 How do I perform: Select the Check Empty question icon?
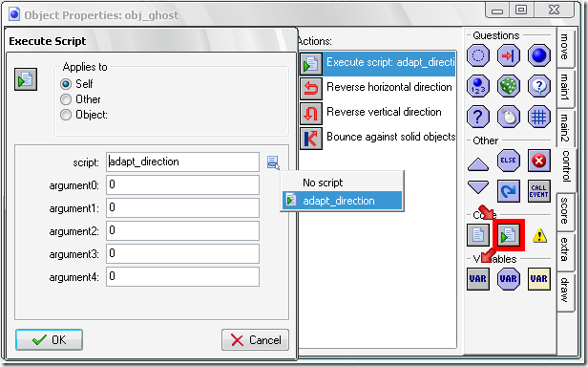coord(478,55)
